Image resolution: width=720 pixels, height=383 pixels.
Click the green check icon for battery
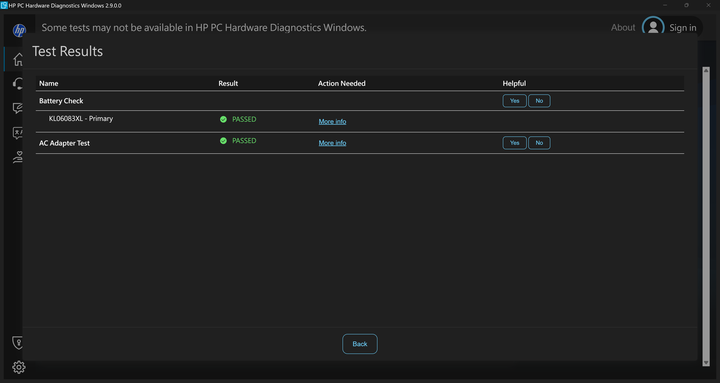pos(223,119)
